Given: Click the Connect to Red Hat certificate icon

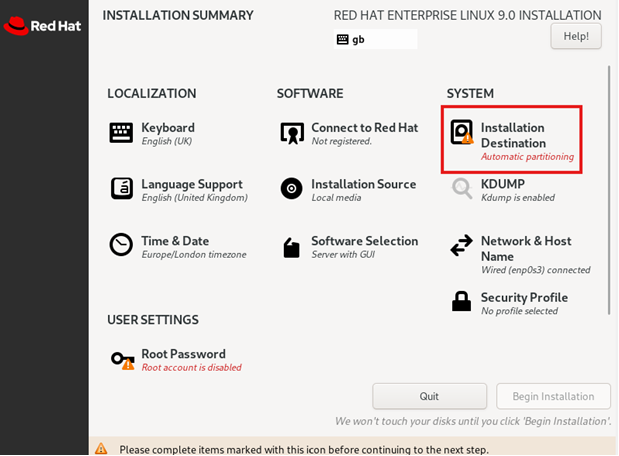Looking at the screenshot, I should 292,133.
